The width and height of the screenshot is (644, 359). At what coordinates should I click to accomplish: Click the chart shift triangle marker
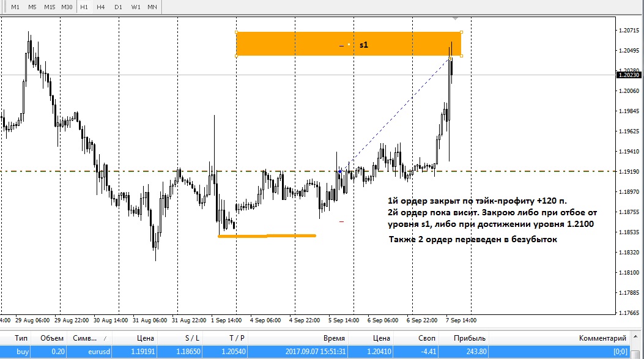[455, 18]
